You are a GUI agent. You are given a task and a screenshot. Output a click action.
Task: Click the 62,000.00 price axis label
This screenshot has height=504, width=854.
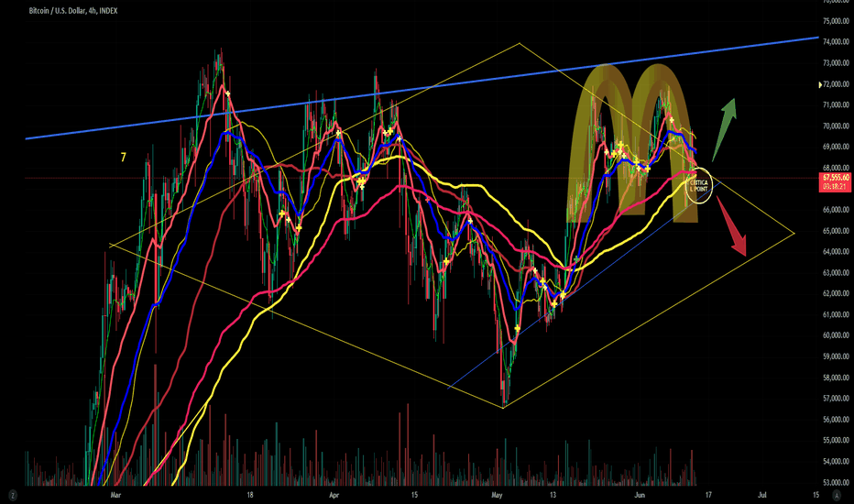836,293
